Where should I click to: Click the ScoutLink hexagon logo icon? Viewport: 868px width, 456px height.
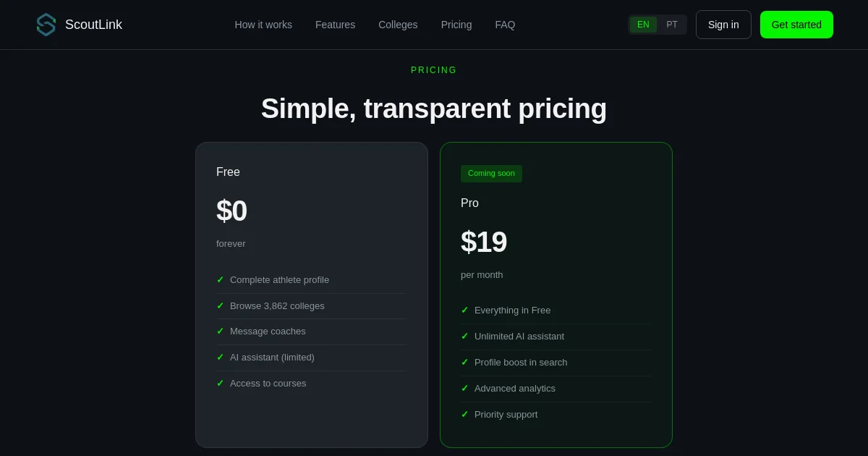click(x=46, y=25)
